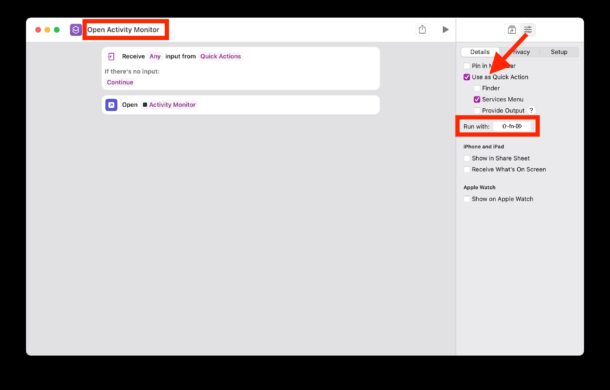Change the Any input type token
610x390 pixels.
[x=155, y=56]
